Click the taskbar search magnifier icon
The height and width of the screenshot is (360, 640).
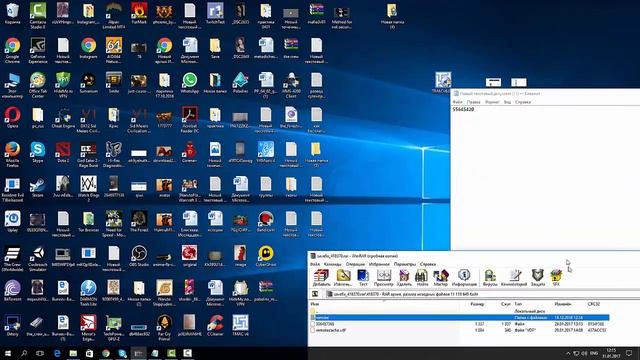tap(24, 353)
